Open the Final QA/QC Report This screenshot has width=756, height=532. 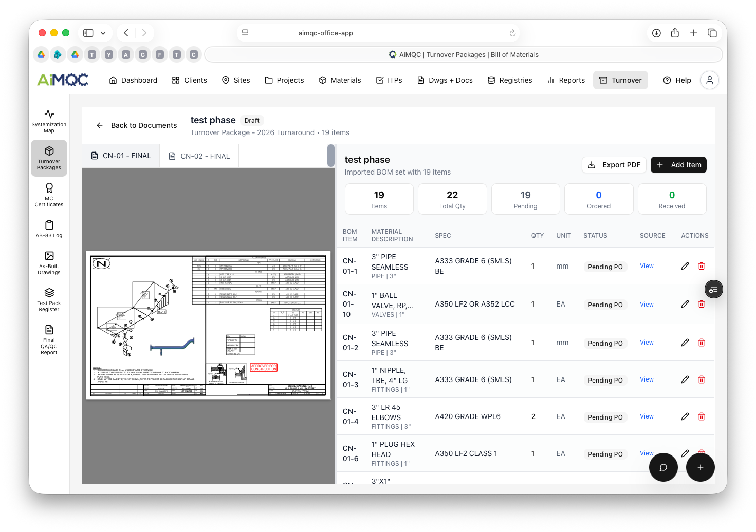(x=49, y=339)
